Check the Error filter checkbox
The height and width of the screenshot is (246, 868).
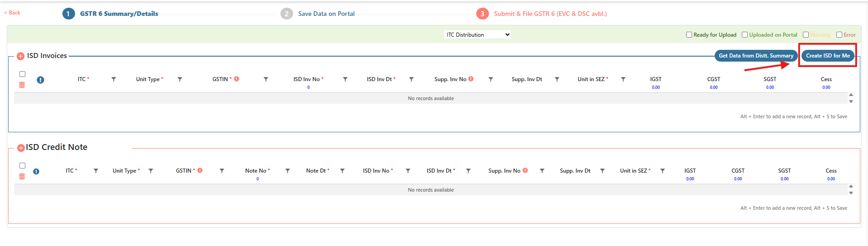[839, 35]
